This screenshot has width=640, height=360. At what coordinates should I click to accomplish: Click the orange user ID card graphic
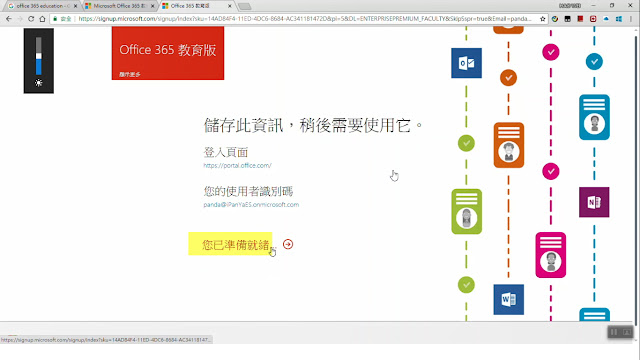pyautogui.click(x=509, y=145)
